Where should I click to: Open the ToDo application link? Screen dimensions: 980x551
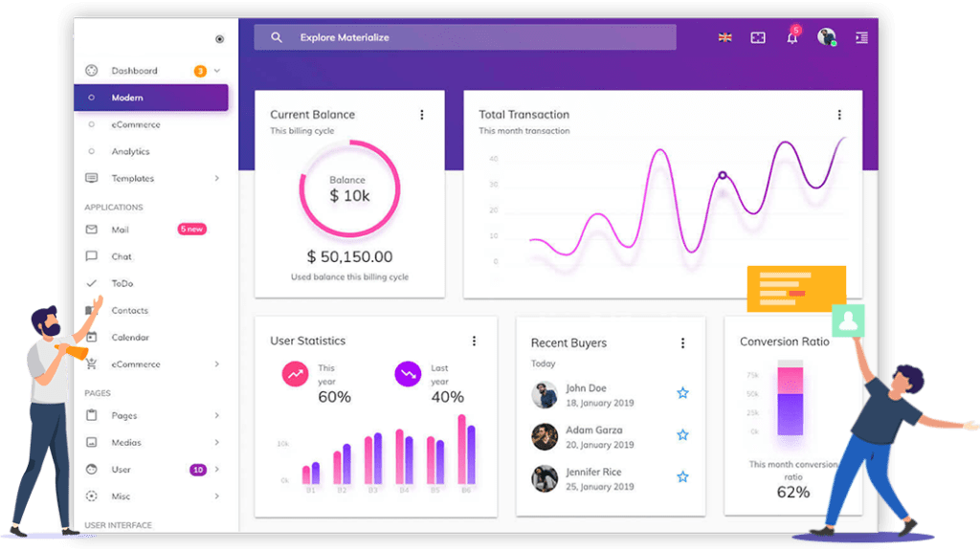click(122, 284)
